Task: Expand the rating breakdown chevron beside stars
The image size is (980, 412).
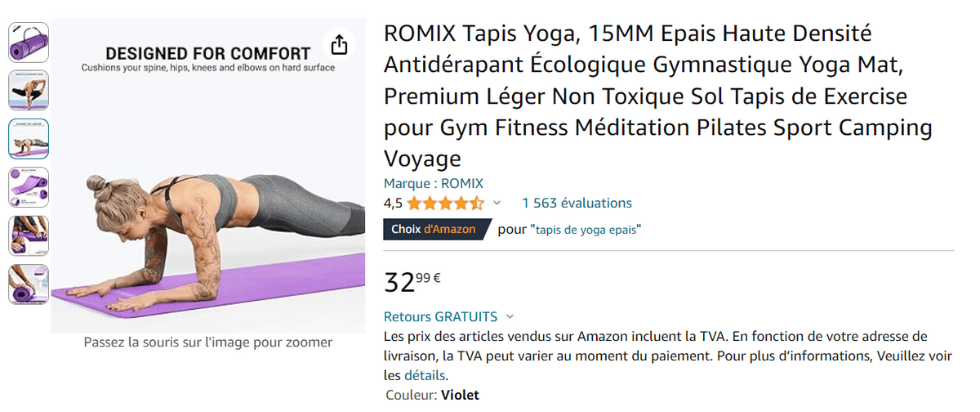Action: 497,204
